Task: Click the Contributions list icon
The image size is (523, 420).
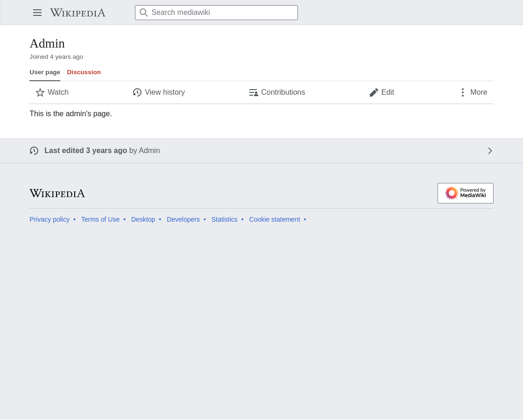Action: [254, 92]
